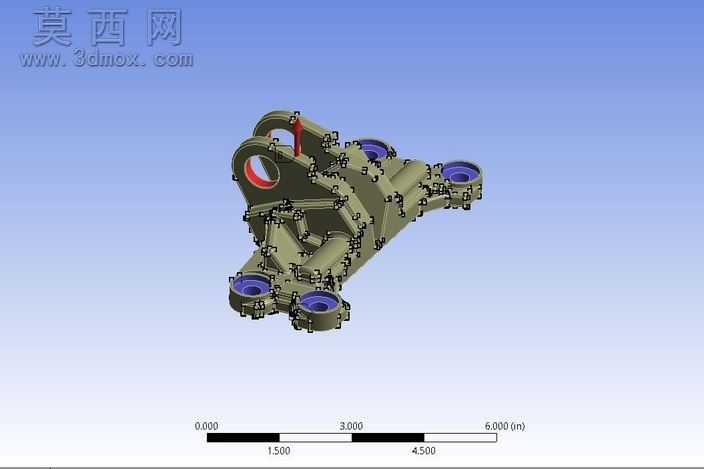704x469 pixels.
Task: Click the "4.500" scale ruler label
Action: (423, 451)
